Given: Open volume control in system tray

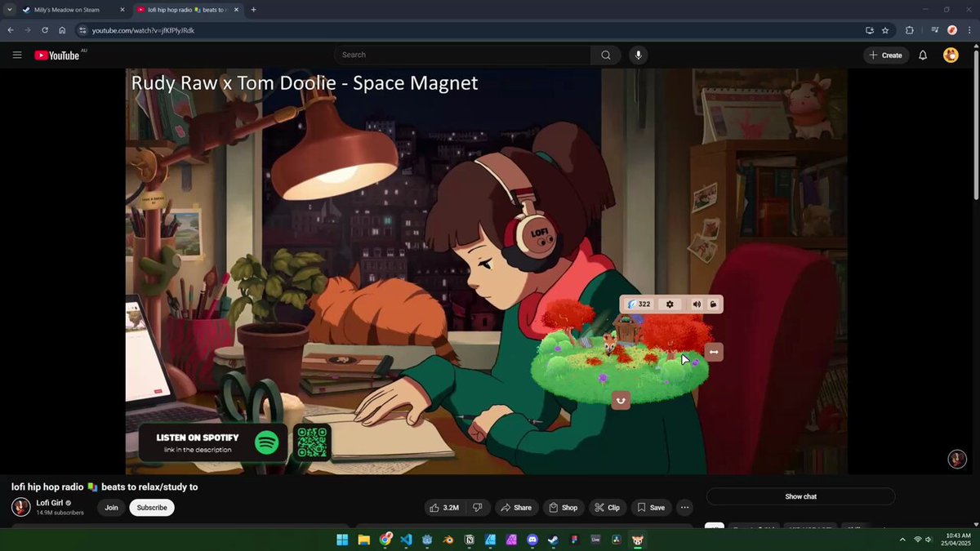Looking at the screenshot, I should [929, 540].
